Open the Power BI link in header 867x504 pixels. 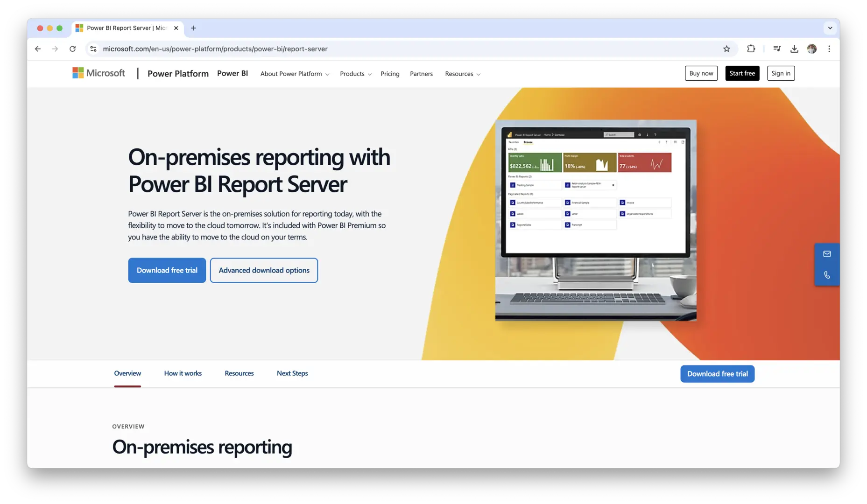[233, 73]
